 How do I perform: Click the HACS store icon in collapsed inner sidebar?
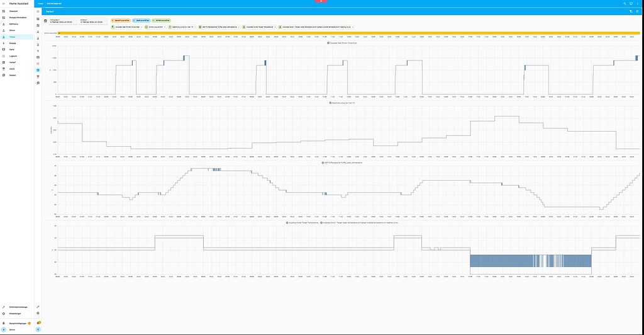tap(38, 76)
